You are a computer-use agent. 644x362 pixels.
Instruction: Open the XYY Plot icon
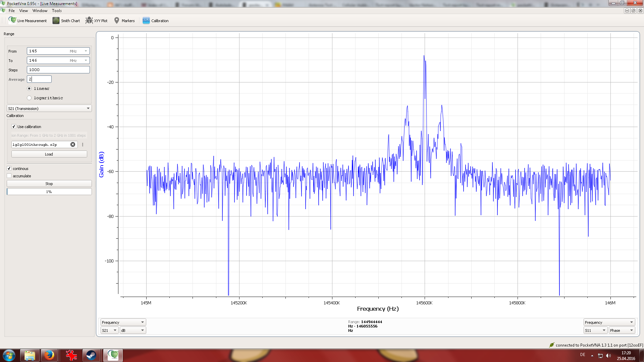(89, 20)
